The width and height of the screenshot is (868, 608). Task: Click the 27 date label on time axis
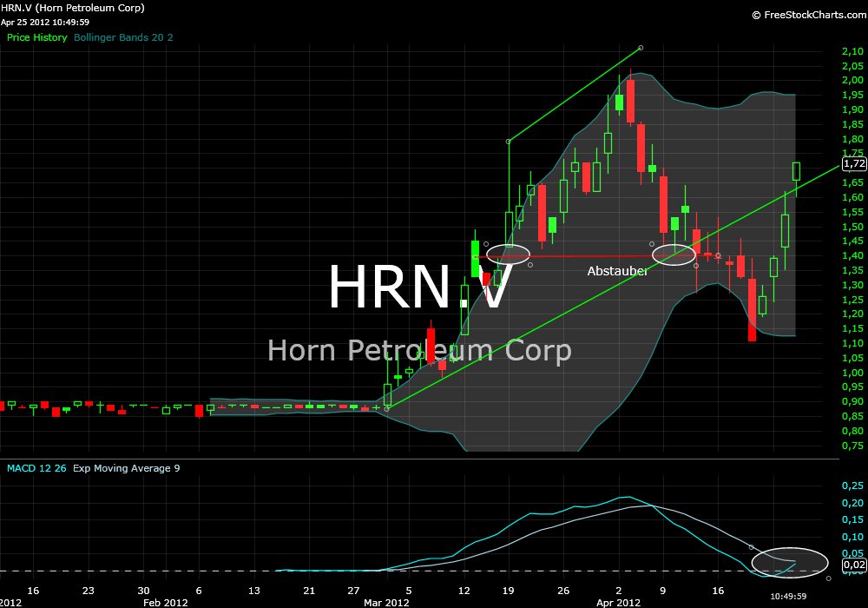[x=353, y=591]
